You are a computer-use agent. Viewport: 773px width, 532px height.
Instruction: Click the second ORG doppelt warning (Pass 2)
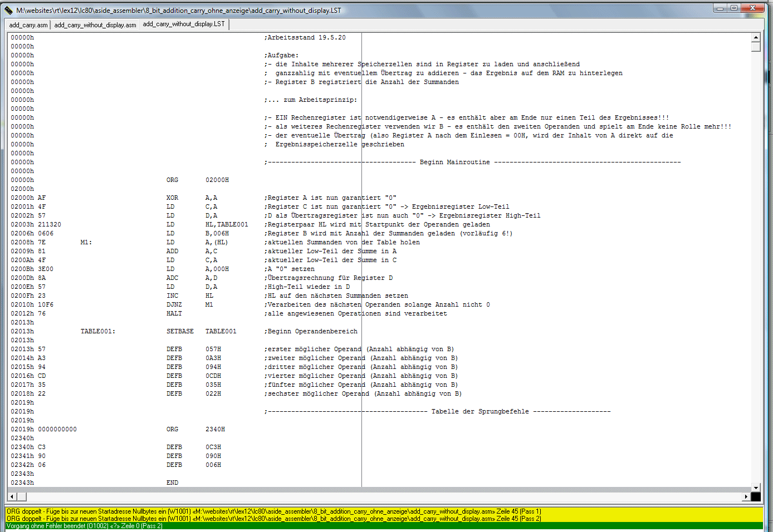[x=273, y=519]
